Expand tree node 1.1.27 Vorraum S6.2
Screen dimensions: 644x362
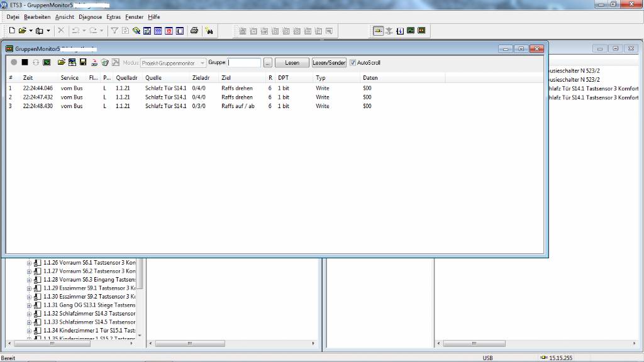(x=29, y=271)
